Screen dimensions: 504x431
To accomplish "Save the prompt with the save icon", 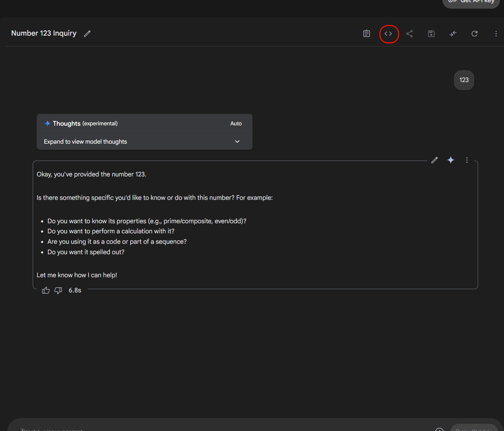I will pyautogui.click(x=431, y=33).
